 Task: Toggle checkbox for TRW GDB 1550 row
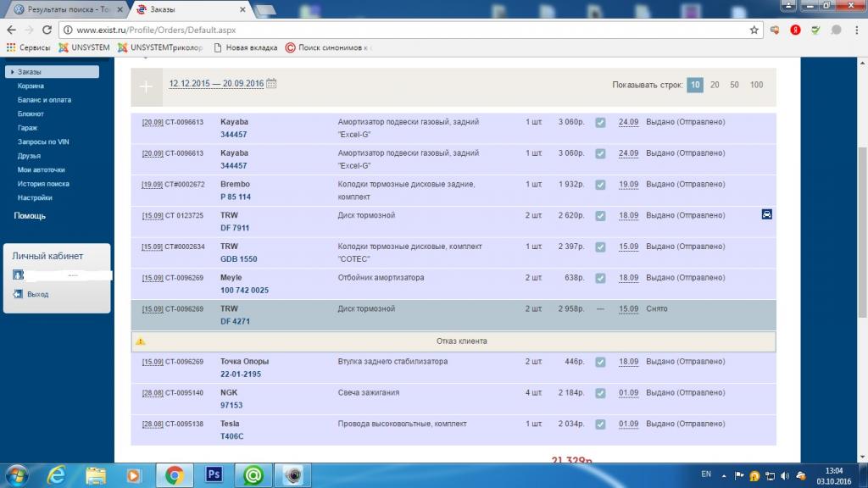point(600,247)
